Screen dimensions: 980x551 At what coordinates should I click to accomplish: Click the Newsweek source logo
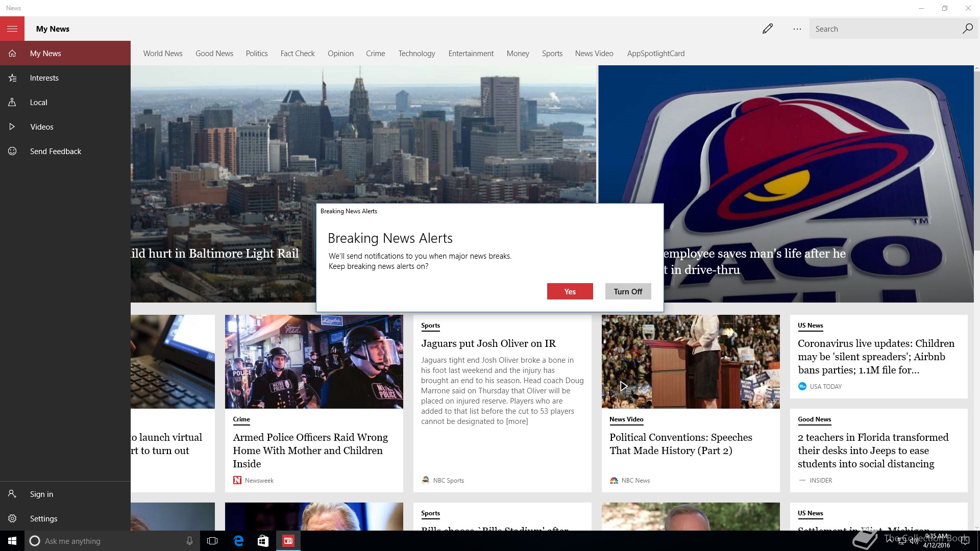(x=237, y=480)
